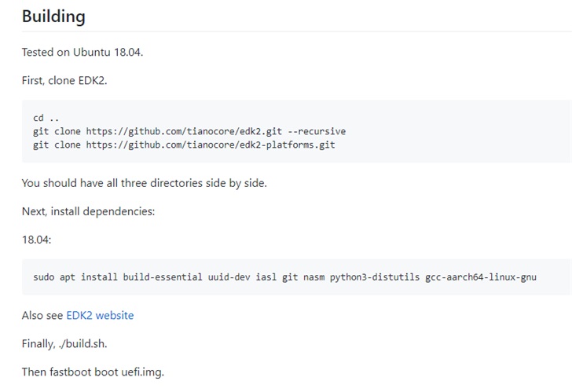Click the 'Tested on Ubuntu 18.04.' text

click(x=82, y=53)
